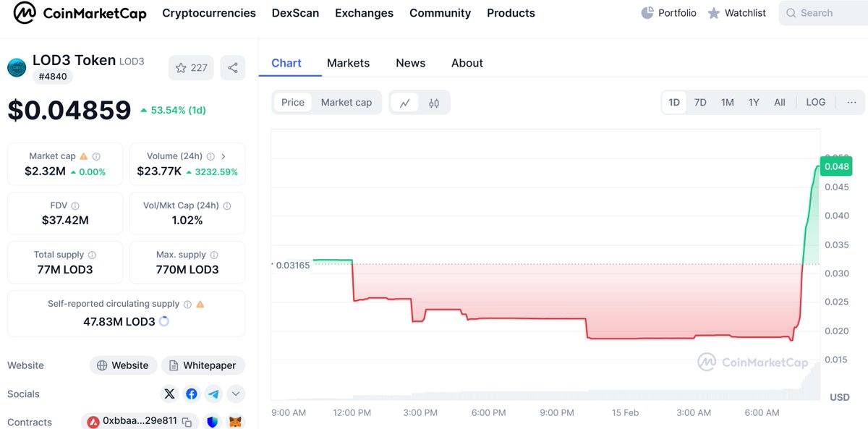Set chart range to 7D

[700, 103]
